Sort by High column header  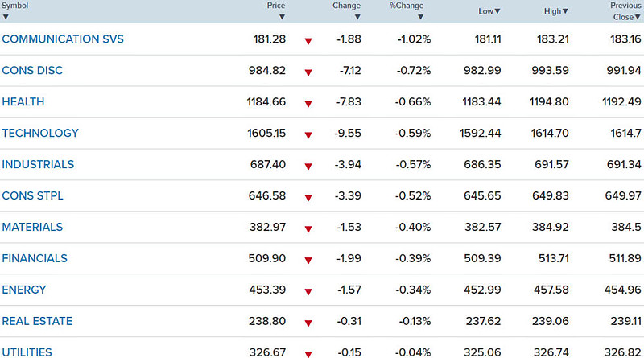pos(556,10)
